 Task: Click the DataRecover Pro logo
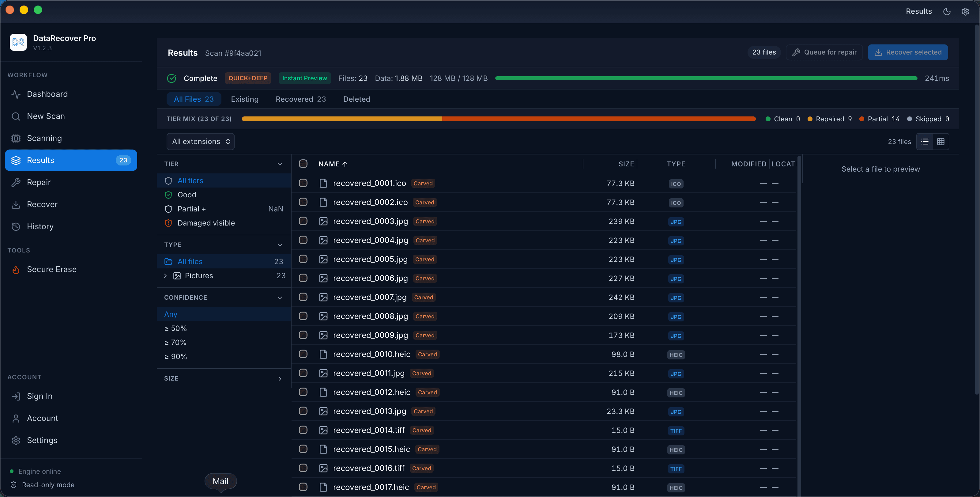click(18, 42)
